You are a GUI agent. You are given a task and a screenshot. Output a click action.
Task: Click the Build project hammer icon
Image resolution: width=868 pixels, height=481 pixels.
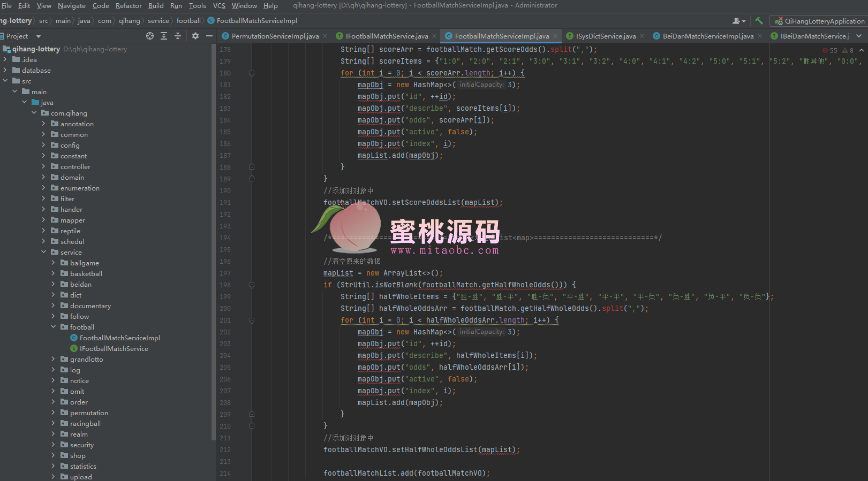pyautogui.click(x=759, y=21)
